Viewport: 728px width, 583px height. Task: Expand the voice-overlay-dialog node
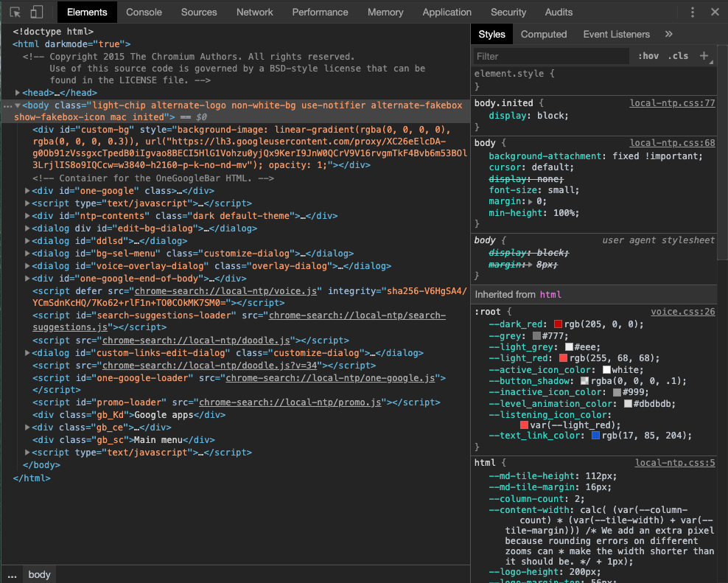(x=27, y=266)
